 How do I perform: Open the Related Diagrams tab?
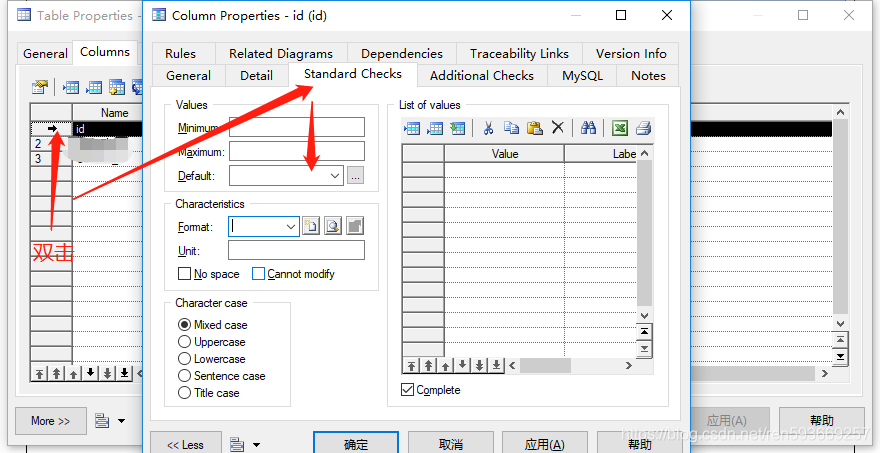[x=281, y=54]
